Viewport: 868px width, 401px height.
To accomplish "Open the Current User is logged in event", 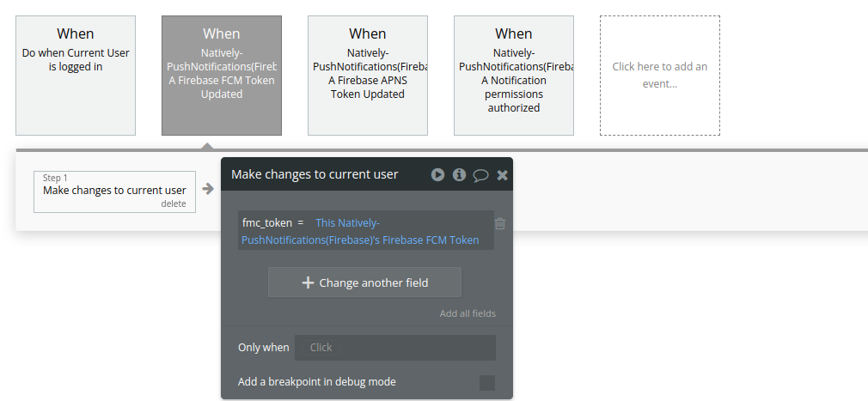I will pos(76,76).
